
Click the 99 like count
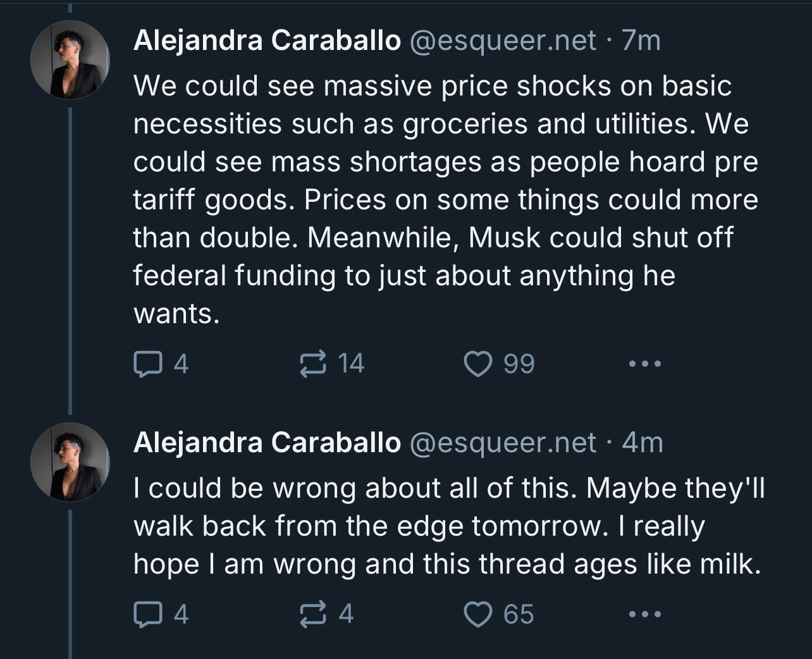tap(519, 364)
